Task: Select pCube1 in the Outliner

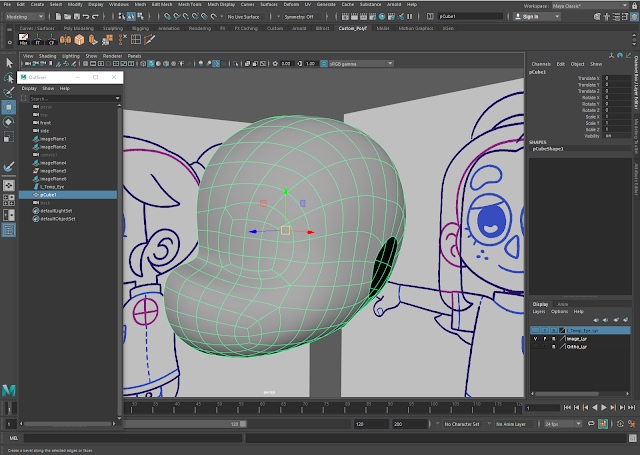Action: click(68, 195)
